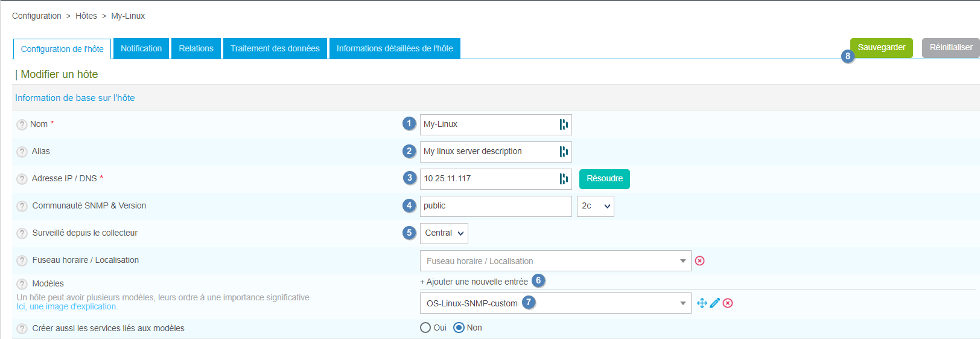
Task: Click help icon for Communauté SNMP & Version
Action: (22, 206)
